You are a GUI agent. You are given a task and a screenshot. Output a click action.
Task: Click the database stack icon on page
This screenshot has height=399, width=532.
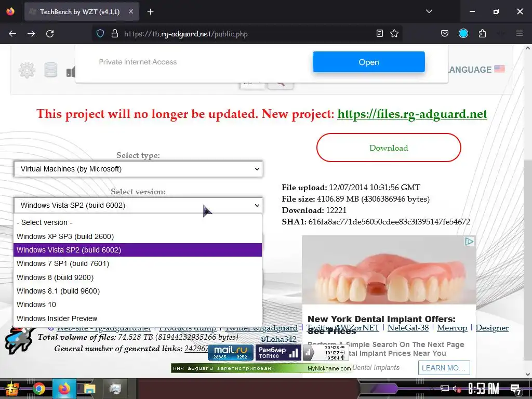click(51, 70)
